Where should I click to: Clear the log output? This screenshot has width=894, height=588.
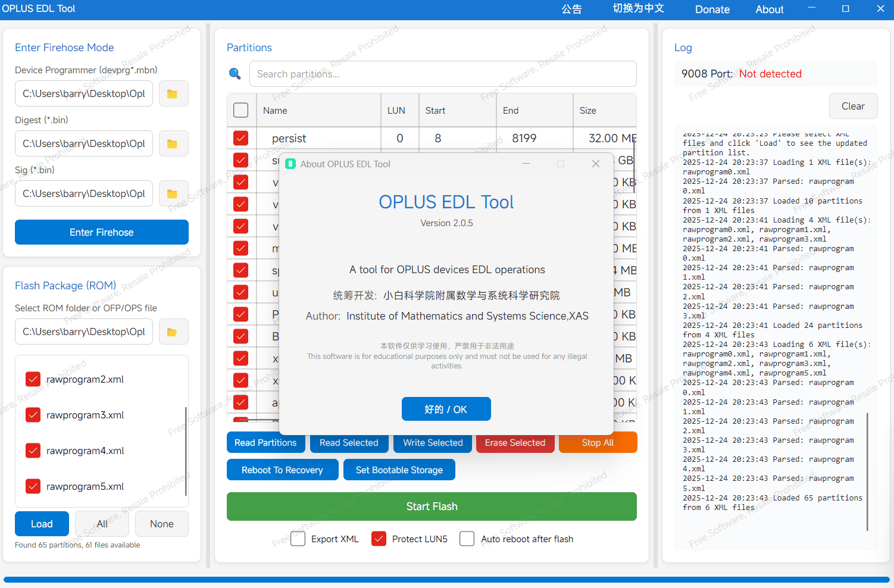[853, 106]
